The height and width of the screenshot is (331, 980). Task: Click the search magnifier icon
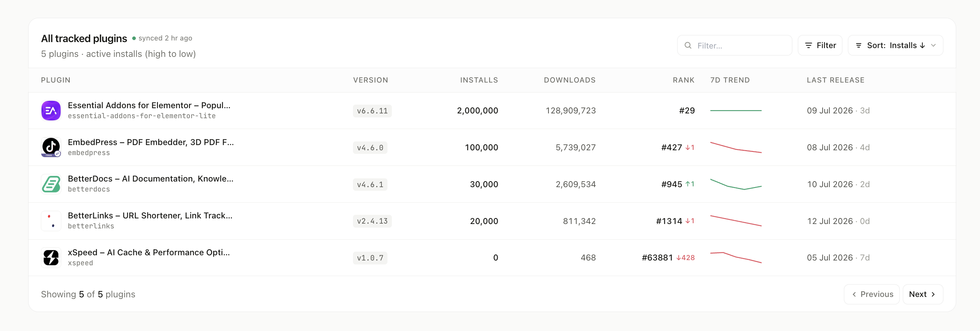point(688,45)
